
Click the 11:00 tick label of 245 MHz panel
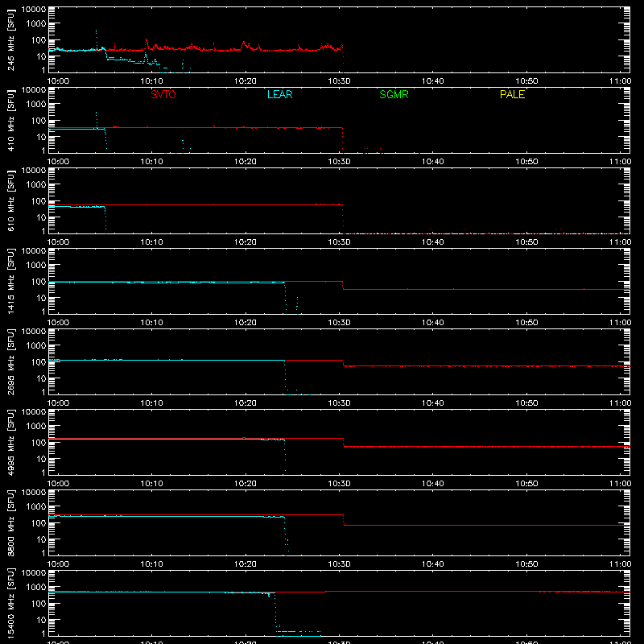pyautogui.click(x=620, y=81)
